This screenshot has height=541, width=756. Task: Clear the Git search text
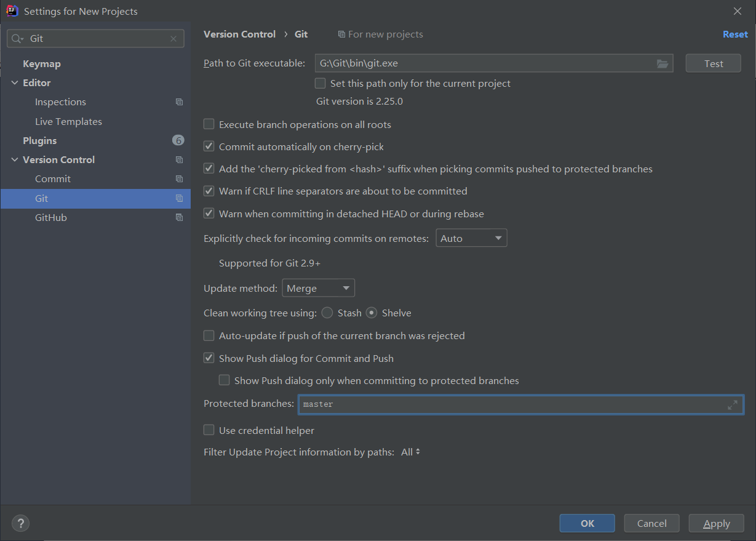click(x=173, y=38)
